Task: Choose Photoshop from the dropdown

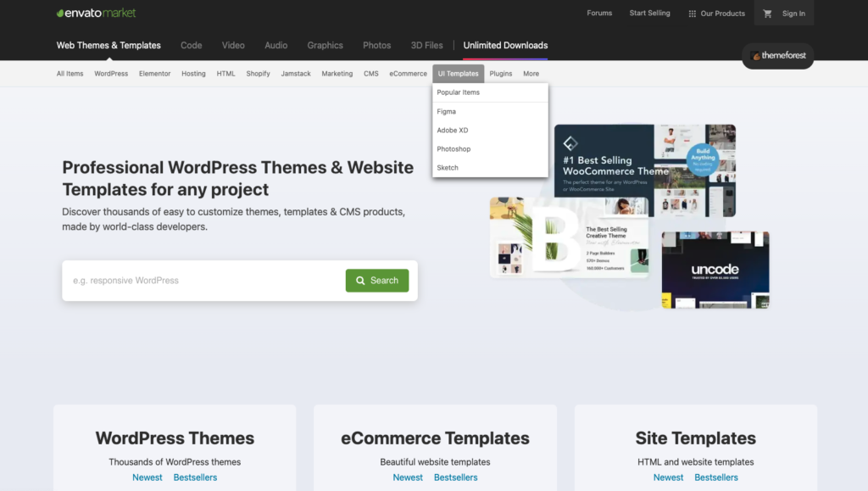Action: tap(490, 149)
